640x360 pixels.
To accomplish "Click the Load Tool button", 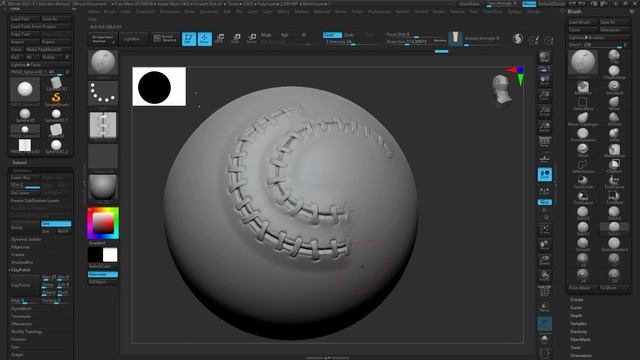I will (x=24, y=19).
